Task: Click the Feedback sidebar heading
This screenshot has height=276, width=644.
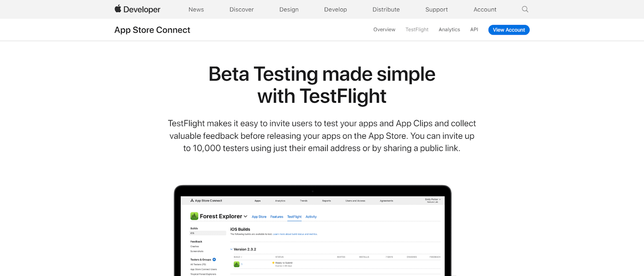Action: tap(196, 242)
